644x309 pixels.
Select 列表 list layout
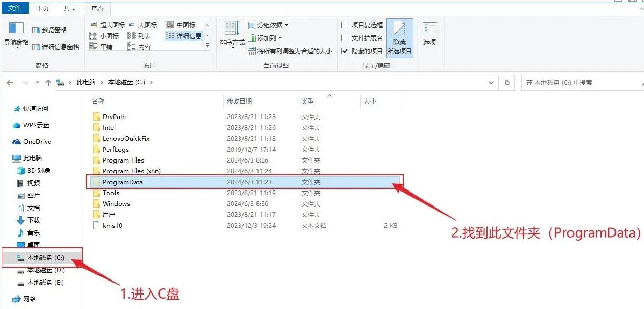[x=139, y=36]
